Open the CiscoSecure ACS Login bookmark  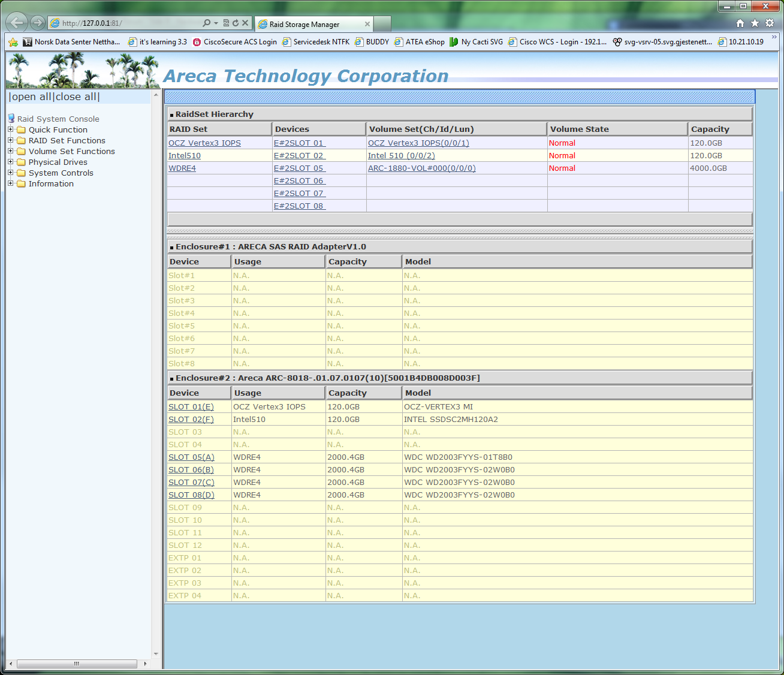coord(234,42)
